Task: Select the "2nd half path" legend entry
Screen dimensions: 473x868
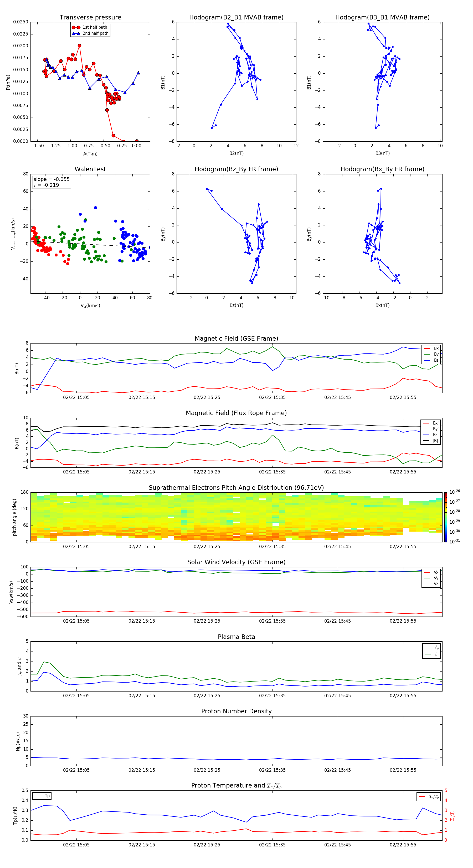Action: (x=90, y=33)
